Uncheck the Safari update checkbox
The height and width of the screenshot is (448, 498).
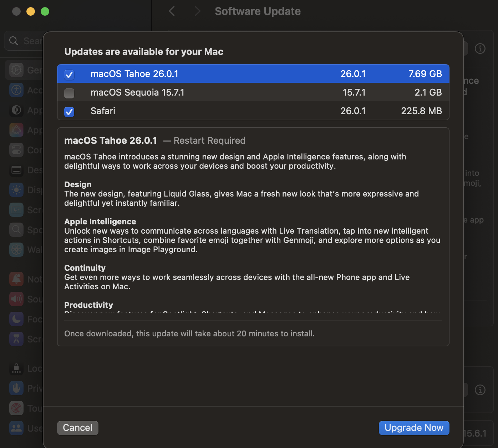[69, 112]
